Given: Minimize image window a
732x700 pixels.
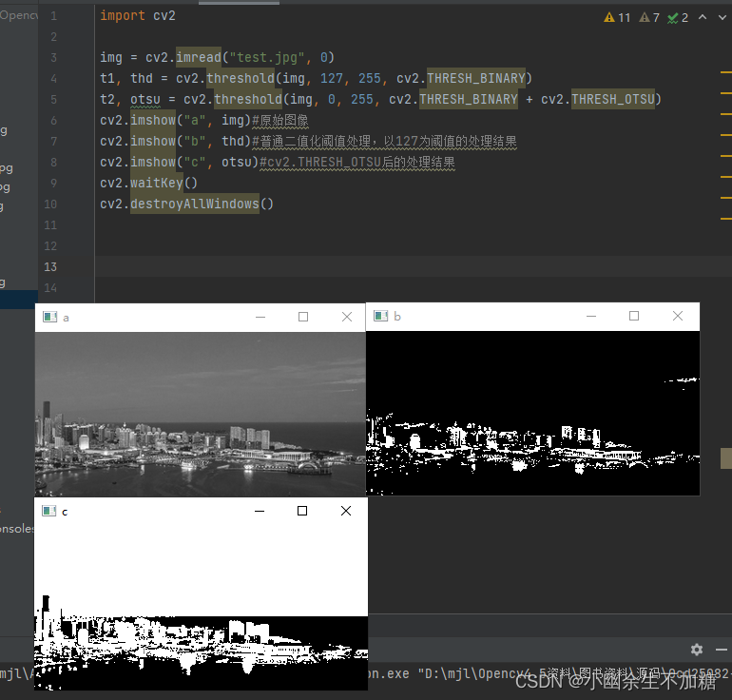Looking at the screenshot, I should [x=260, y=317].
